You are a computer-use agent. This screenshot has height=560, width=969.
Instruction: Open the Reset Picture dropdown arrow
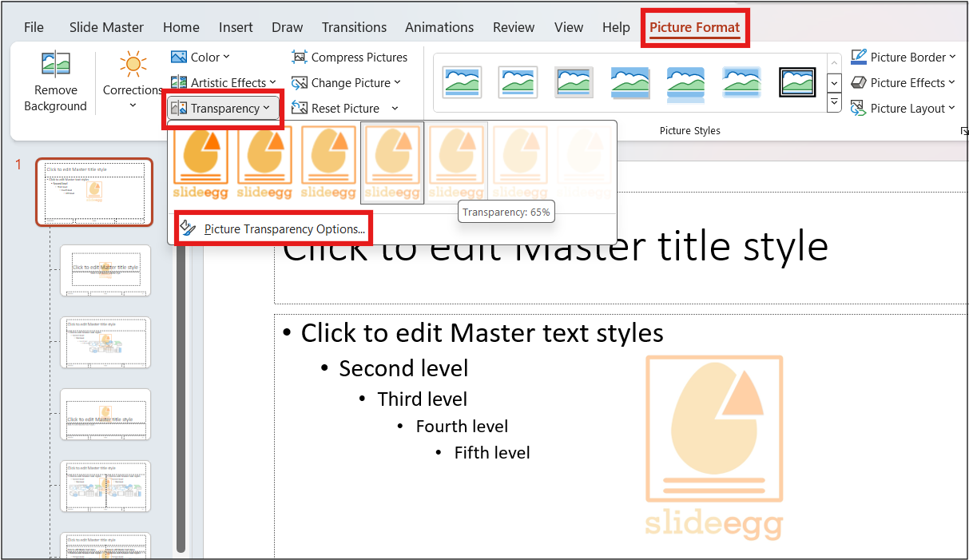[395, 108]
